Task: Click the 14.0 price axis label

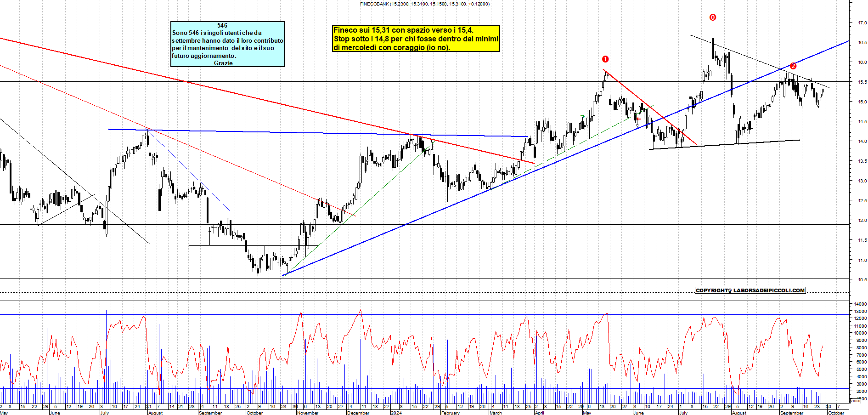Action: [x=862, y=141]
